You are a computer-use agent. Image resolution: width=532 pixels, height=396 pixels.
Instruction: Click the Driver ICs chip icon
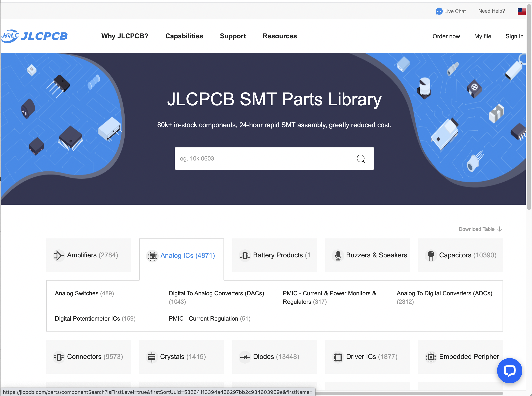coord(338,357)
